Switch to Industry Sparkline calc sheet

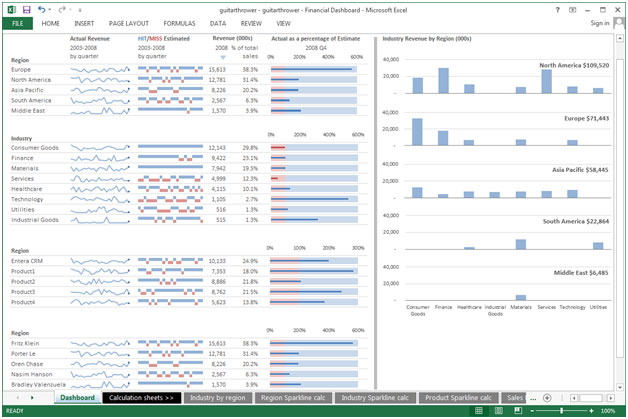pyautogui.click(x=375, y=398)
